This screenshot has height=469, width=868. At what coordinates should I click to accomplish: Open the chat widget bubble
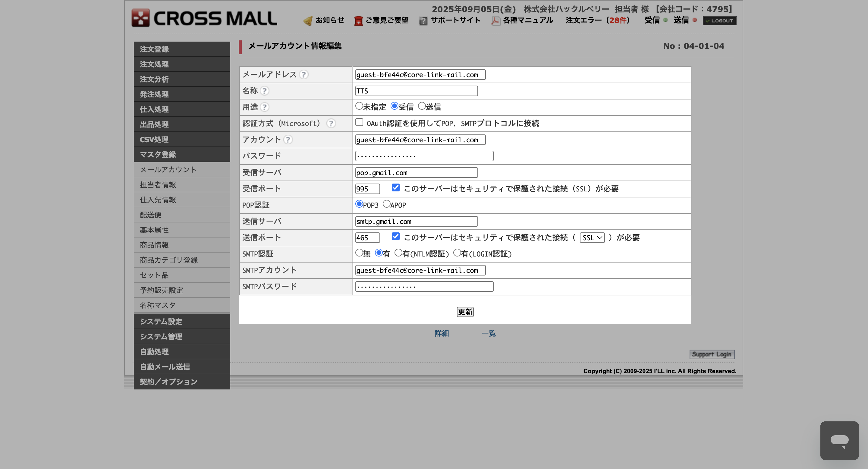[x=839, y=440]
